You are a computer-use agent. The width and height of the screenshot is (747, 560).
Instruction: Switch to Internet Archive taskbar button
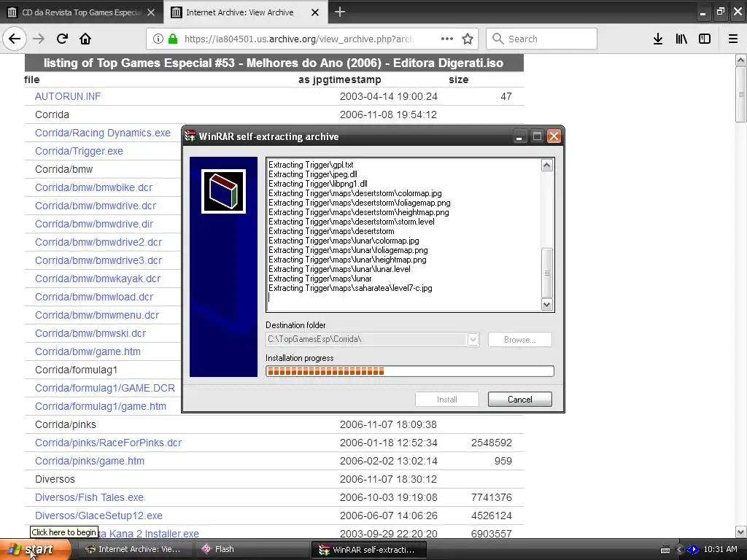[x=135, y=549]
